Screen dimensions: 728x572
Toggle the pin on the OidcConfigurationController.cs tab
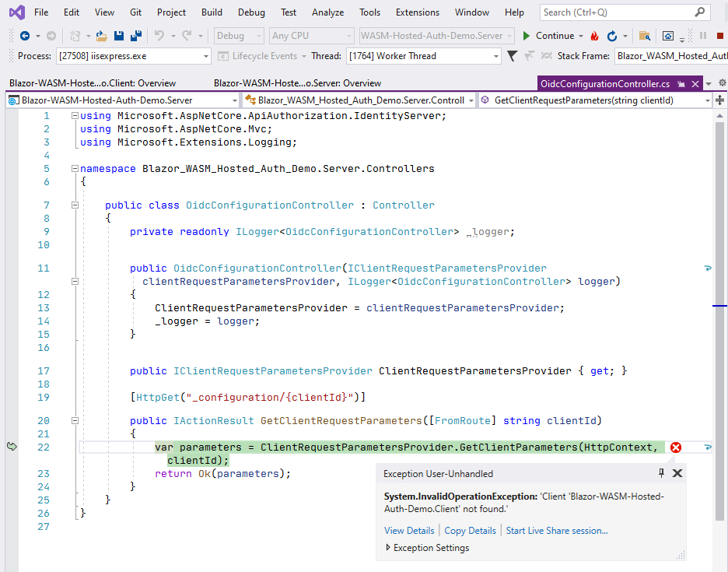point(681,82)
